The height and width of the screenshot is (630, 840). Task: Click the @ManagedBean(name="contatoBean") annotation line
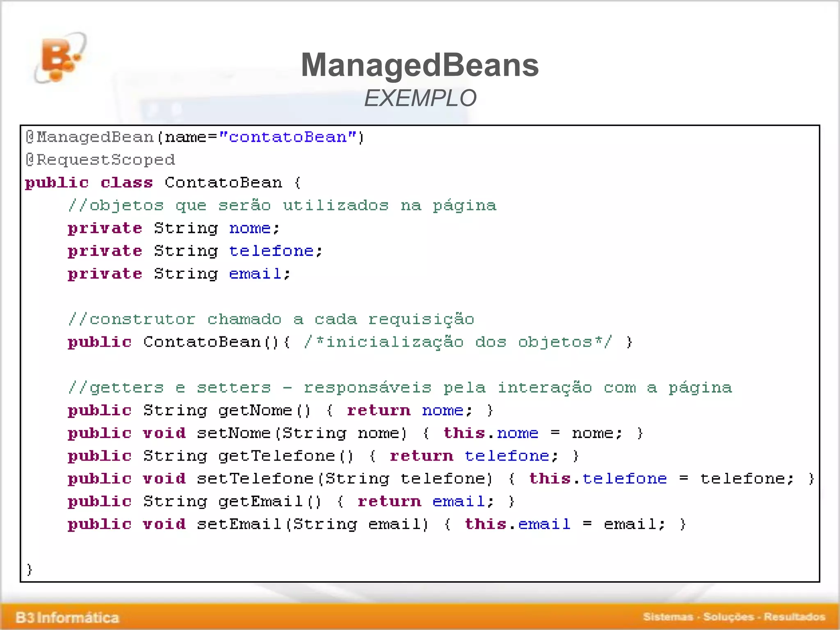194,137
